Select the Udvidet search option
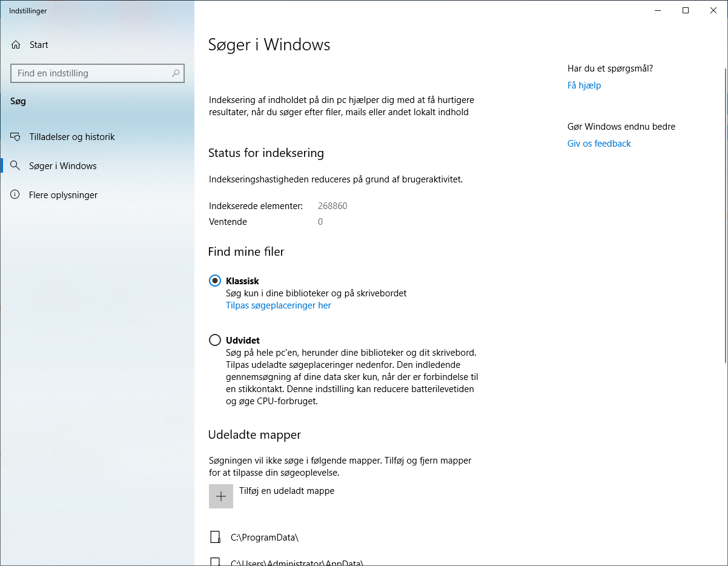 pyautogui.click(x=215, y=340)
